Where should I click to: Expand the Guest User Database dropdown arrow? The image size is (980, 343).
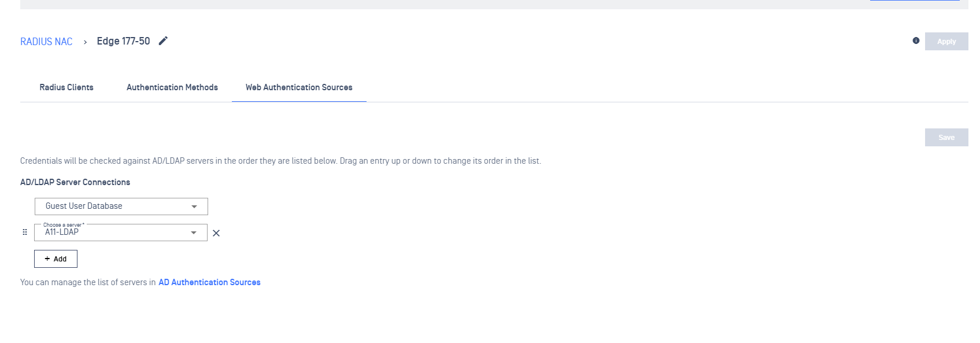point(194,206)
